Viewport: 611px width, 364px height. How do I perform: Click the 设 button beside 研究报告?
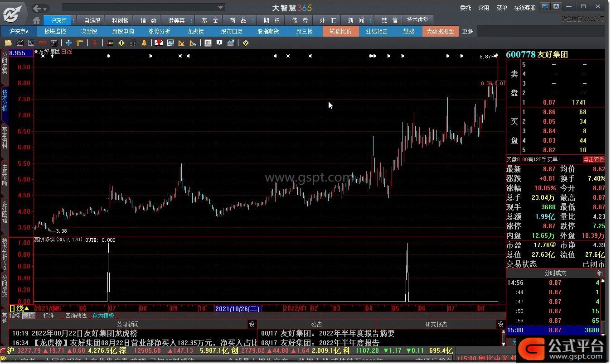[500, 324]
